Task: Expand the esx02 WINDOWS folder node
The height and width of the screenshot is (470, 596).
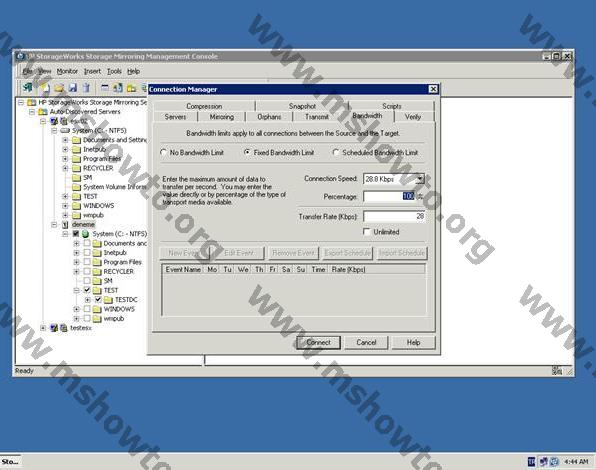Action: point(65,206)
